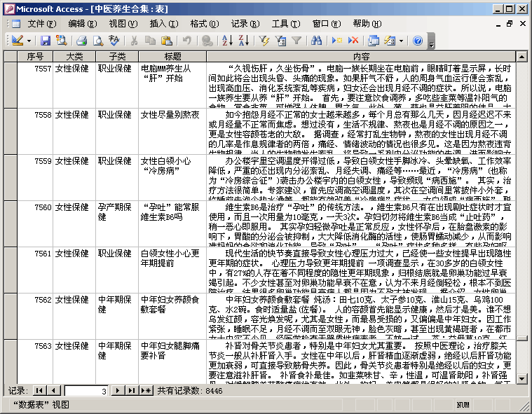Click vertical scrollbar up arrow
Viewport: 532px width, 414px height.
pos(521,57)
